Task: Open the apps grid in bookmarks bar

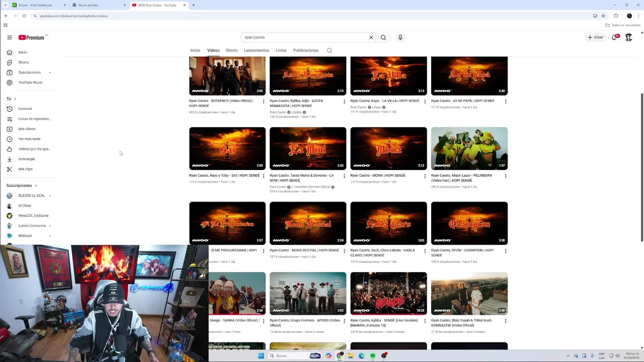Action: (x=6, y=25)
